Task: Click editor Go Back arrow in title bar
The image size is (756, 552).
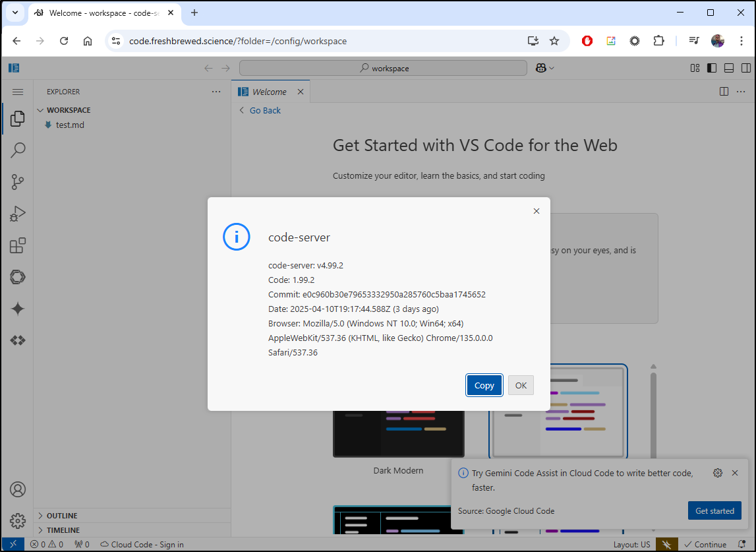Action: [208, 68]
